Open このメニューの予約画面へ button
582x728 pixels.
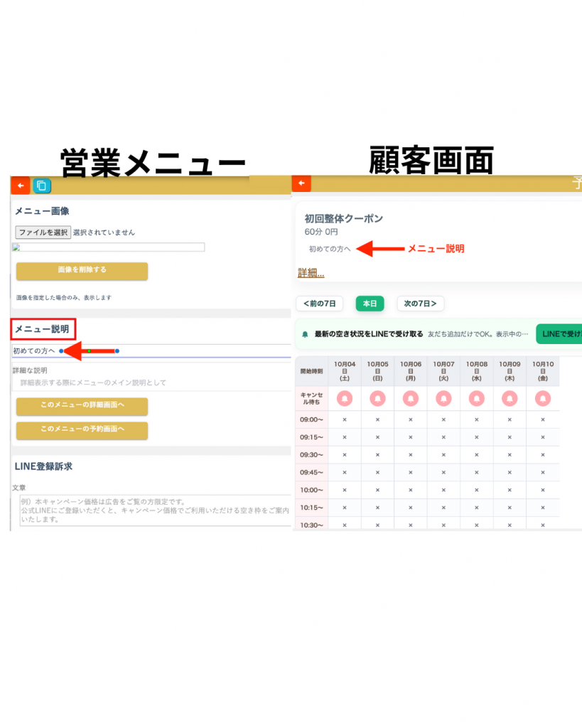(82, 430)
